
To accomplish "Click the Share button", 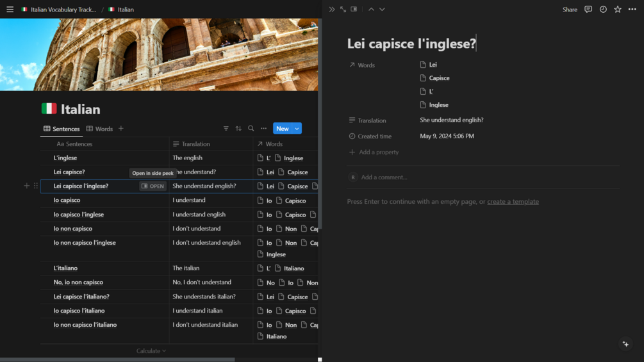I will (x=570, y=10).
